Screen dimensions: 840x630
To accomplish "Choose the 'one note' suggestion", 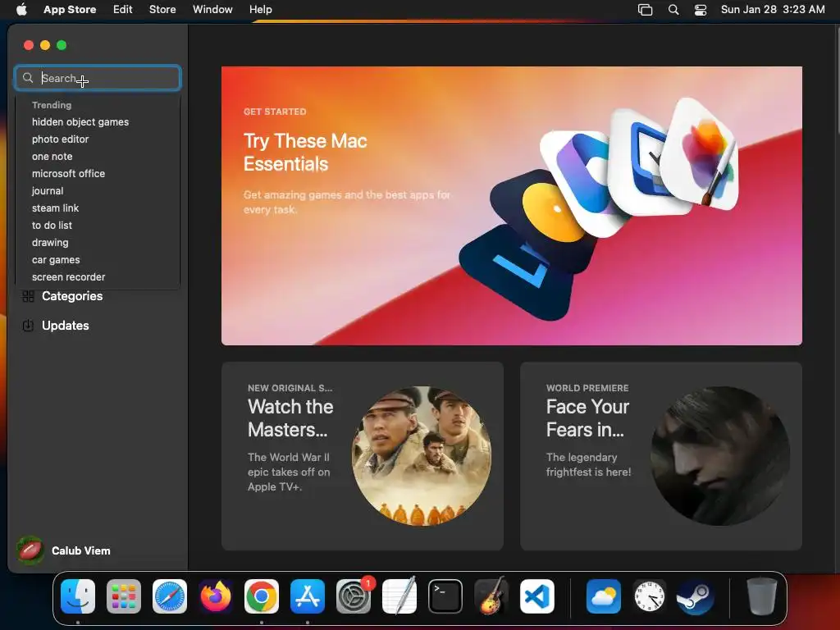I will click(x=52, y=157).
